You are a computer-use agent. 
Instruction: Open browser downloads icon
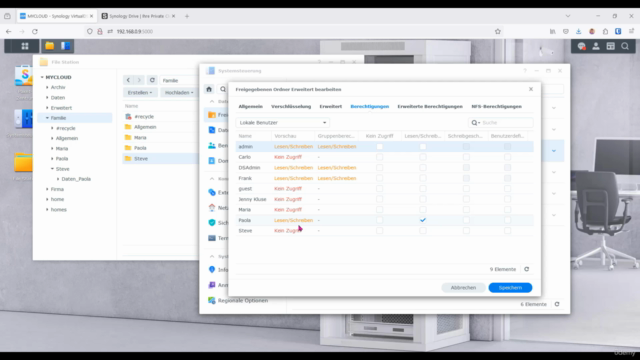pos(578,31)
